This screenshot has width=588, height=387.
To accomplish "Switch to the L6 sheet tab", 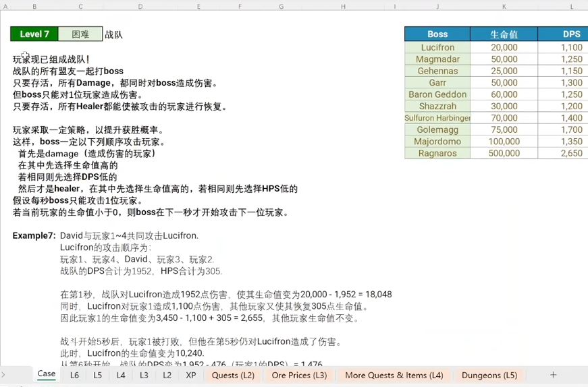I will pyautogui.click(x=74, y=375).
